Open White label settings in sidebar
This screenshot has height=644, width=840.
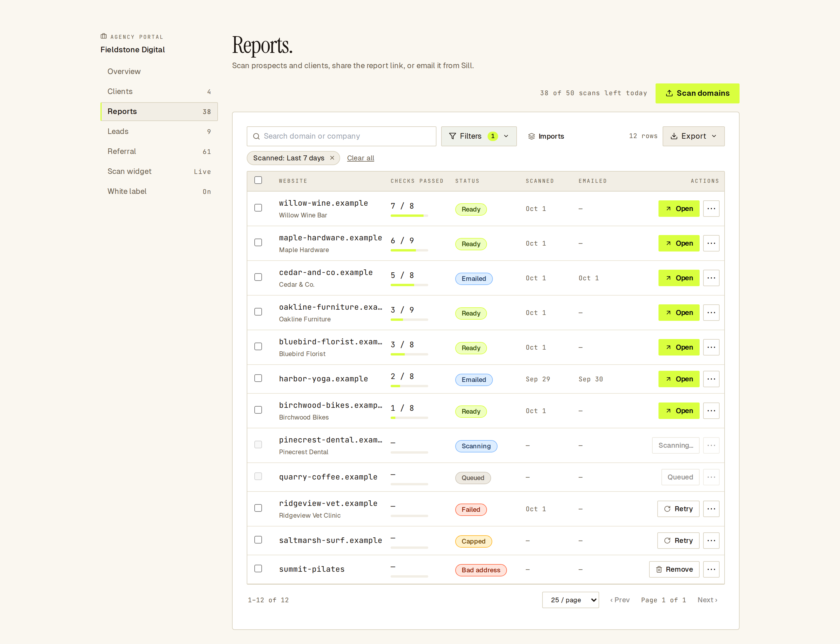(159, 191)
